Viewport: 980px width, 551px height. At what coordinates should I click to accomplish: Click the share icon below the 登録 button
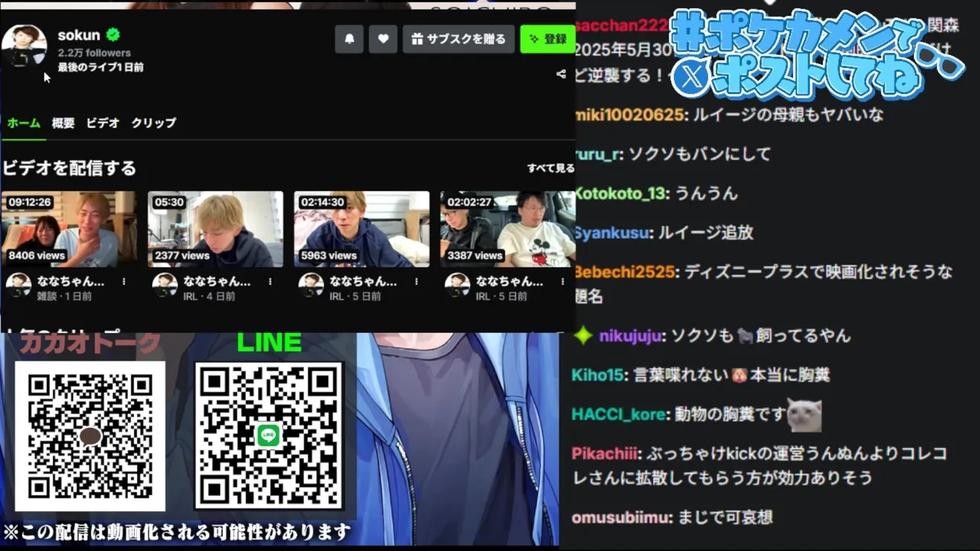561,74
